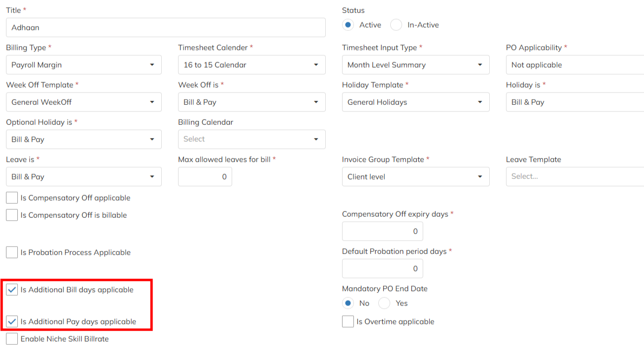Open the Billing Type dropdown
The height and width of the screenshot is (354, 644).
tap(83, 65)
